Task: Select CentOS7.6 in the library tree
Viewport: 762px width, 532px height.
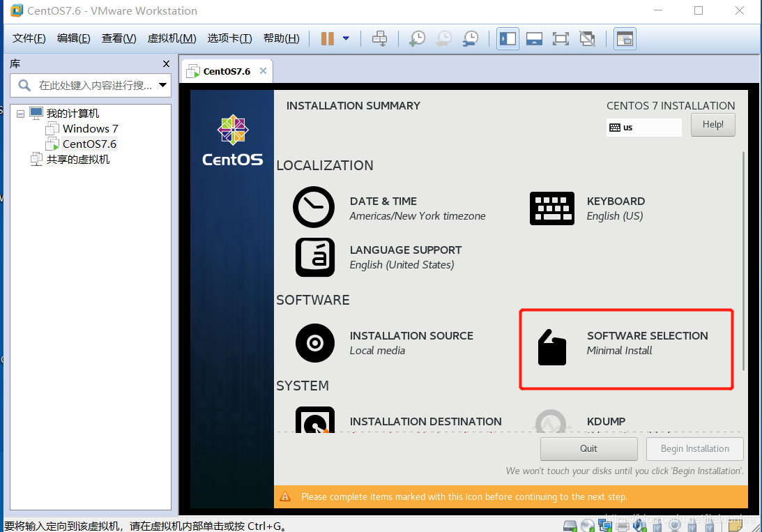Action: [89, 144]
